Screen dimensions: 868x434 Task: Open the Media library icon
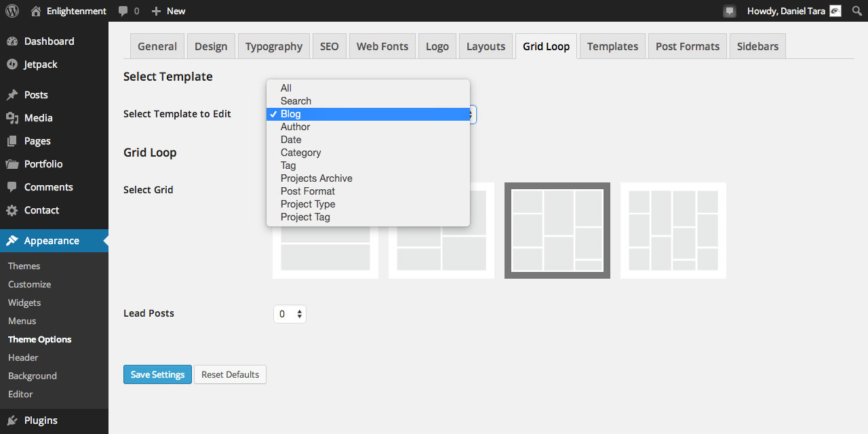12,118
